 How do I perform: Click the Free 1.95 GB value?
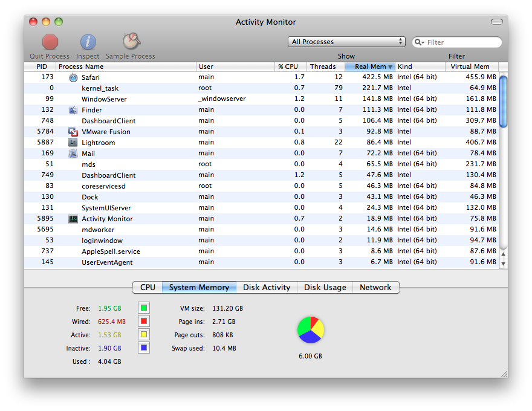pos(109,308)
